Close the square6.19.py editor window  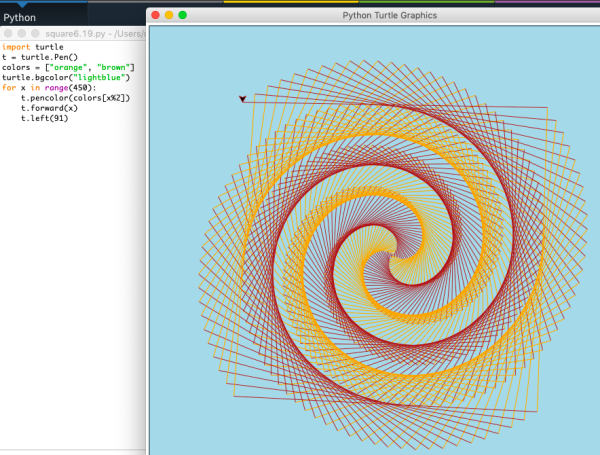(8, 34)
